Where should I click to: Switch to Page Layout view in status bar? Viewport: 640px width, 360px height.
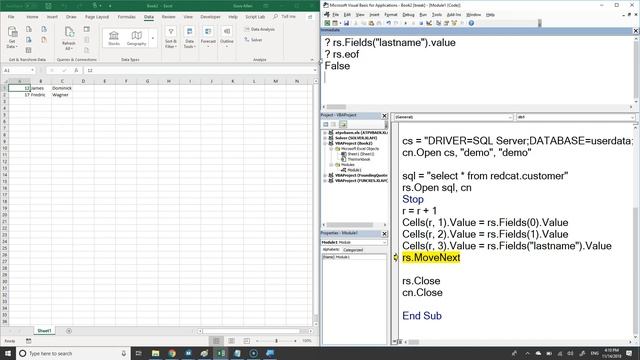coord(231,341)
